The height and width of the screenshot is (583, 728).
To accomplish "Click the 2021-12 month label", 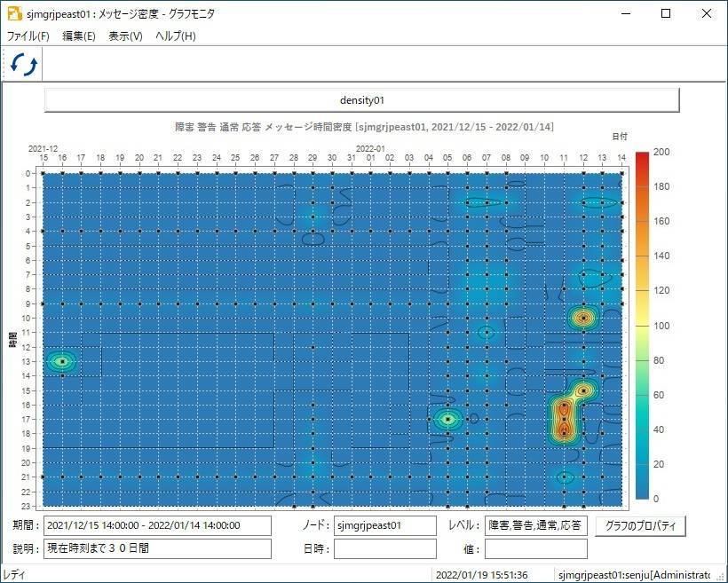I will [43, 149].
